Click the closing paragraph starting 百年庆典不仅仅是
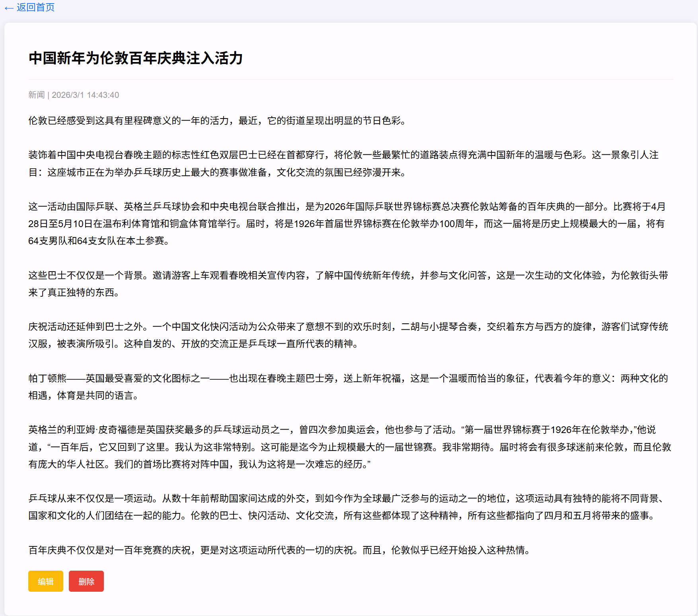 coord(280,550)
